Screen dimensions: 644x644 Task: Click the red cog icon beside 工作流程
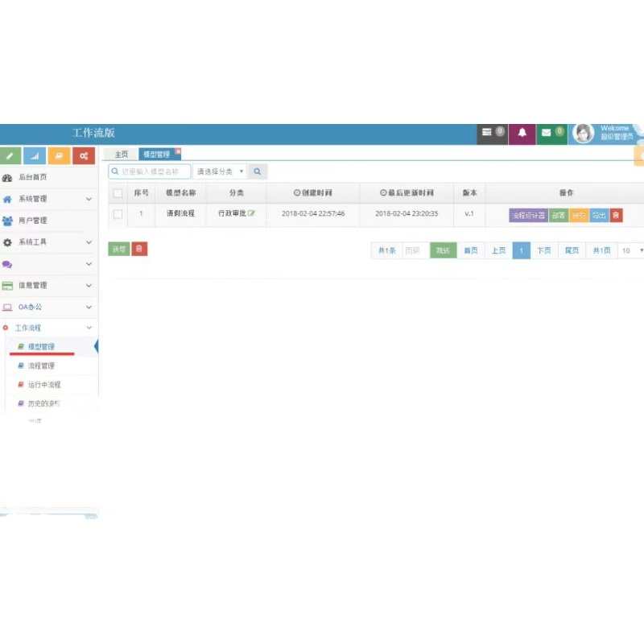(x=6, y=328)
